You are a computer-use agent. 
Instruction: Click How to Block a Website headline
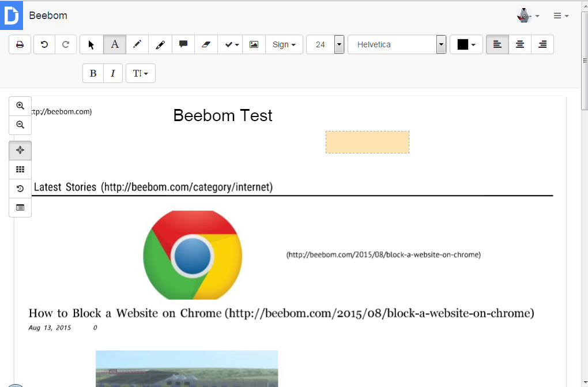click(281, 313)
